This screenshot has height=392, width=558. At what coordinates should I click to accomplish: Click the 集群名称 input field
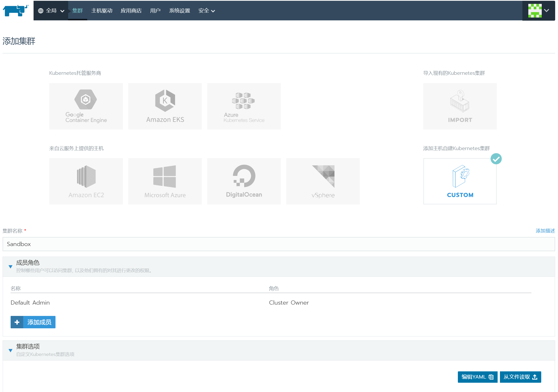click(279, 244)
